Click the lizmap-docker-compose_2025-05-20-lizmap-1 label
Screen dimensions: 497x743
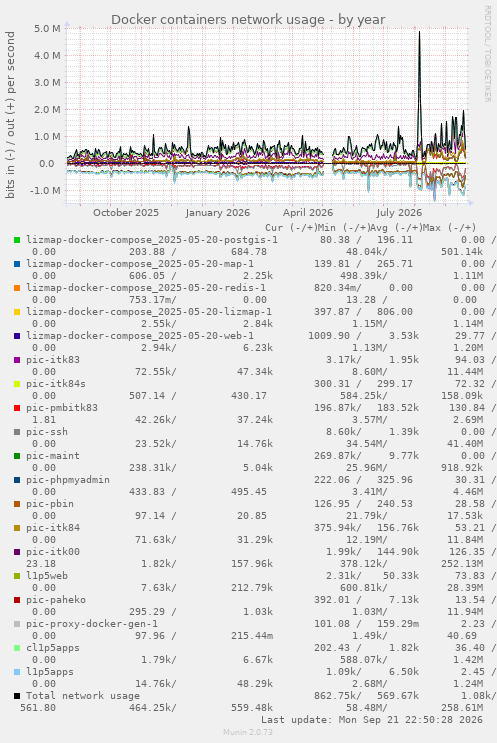(149, 312)
